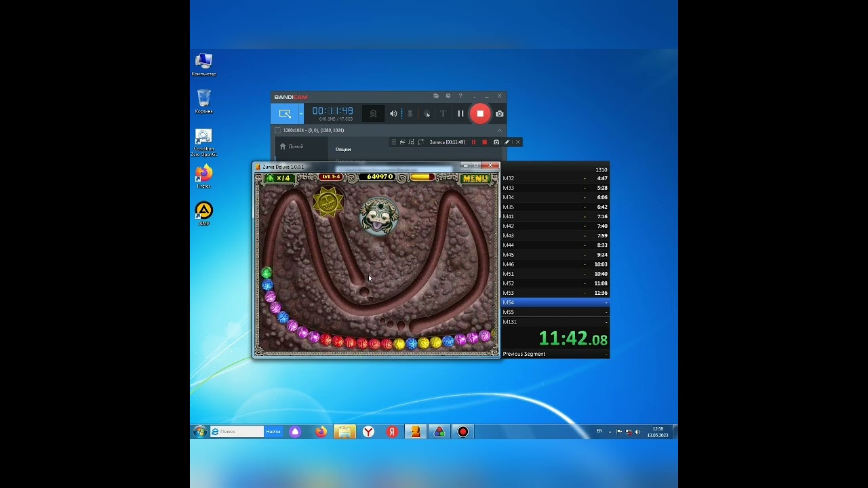Collapse the Bandicam 1280x1024 region panel chevron
The width and height of the screenshot is (868, 488).
pyautogui.click(x=500, y=130)
